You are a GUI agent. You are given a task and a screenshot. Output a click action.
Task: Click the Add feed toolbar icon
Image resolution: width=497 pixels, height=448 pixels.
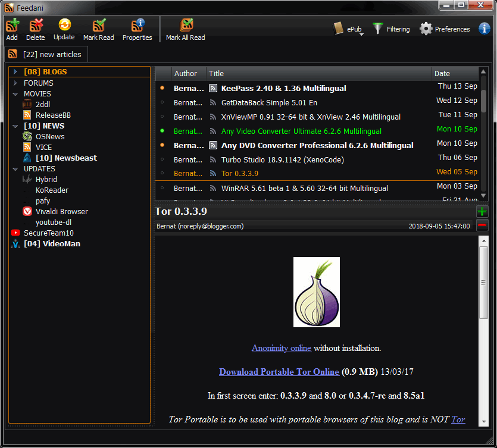(x=12, y=26)
